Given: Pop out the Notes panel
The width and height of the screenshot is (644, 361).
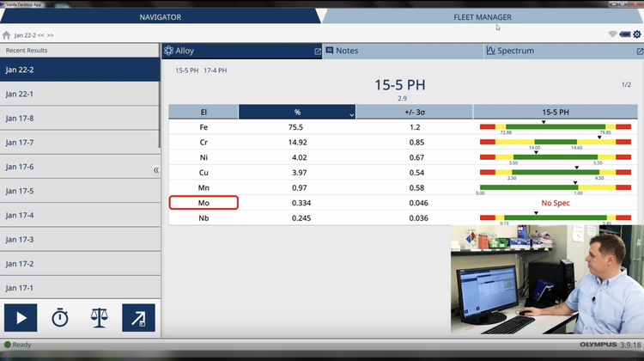Looking at the screenshot, I should tap(475, 52).
